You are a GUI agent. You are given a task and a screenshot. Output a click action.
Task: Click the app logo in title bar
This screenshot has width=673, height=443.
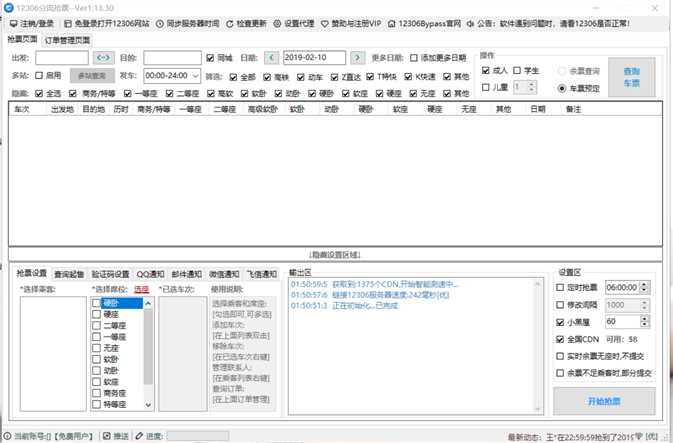[x=9, y=8]
